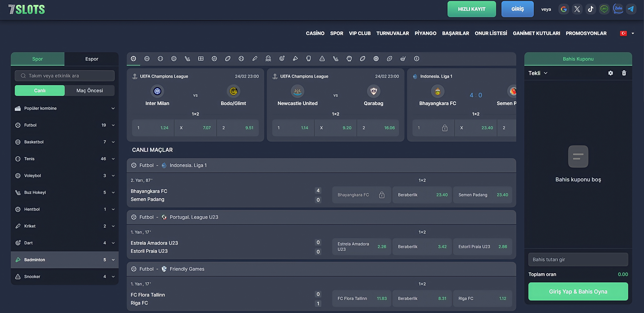Screen dimensions: 644x313
Task: Open the language flag dropdown
Action: point(627,33)
